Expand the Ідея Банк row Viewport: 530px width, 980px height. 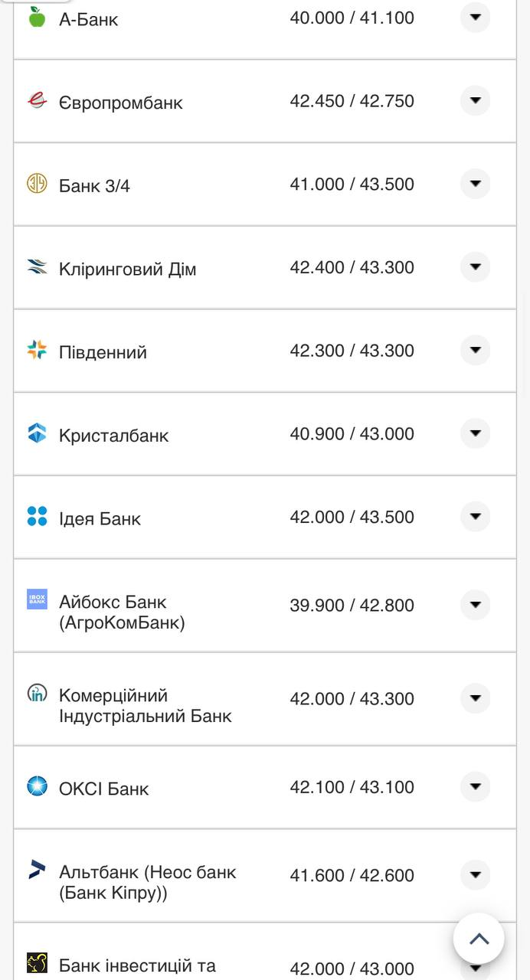tap(475, 516)
